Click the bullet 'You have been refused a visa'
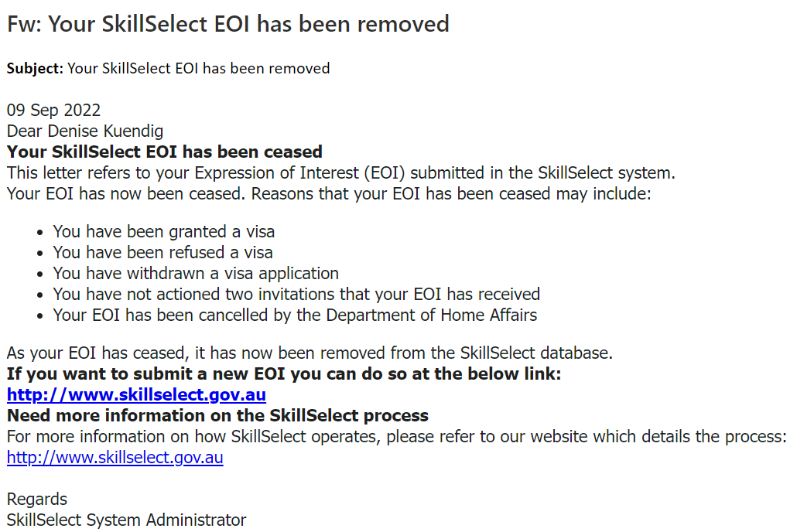This screenshot has width=797, height=532. [162, 252]
